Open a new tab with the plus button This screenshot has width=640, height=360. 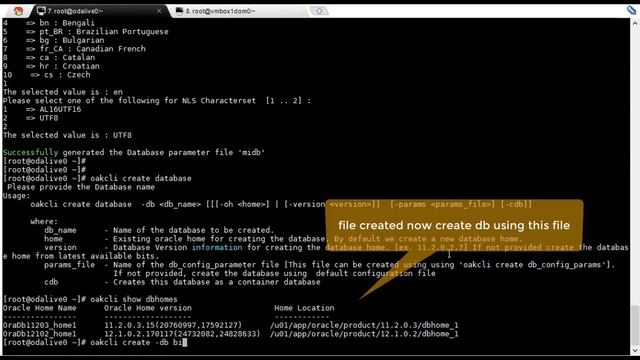(x=319, y=11)
